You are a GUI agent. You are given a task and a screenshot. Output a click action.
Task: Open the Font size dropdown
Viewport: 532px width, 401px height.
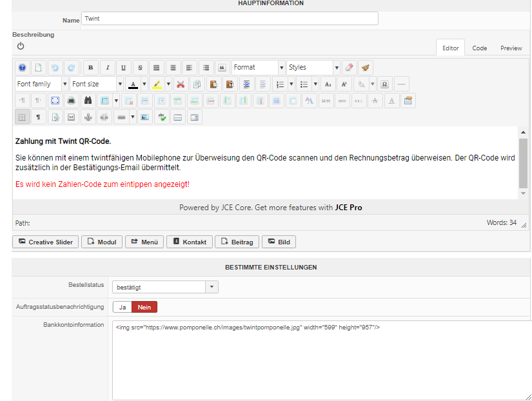click(x=97, y=84)
